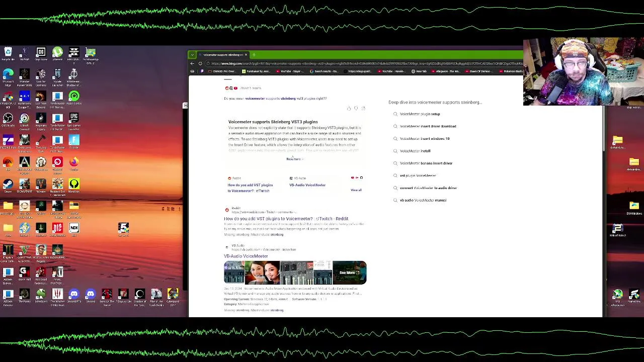Open the DS4Windows folder on desktop
The height and width of the screenshot is (362, 644).
pos(634,207)
